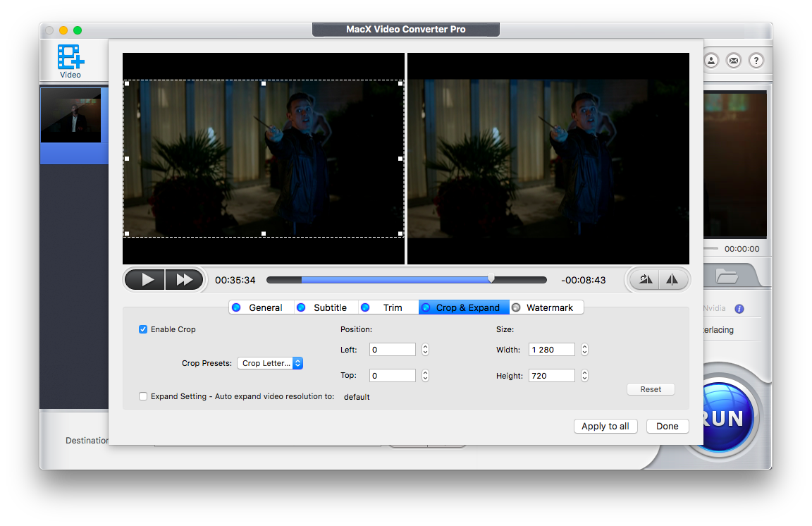Open the help question mark icon
The height and width of the screenshot is (526, 812).
[x=756, y=61]
